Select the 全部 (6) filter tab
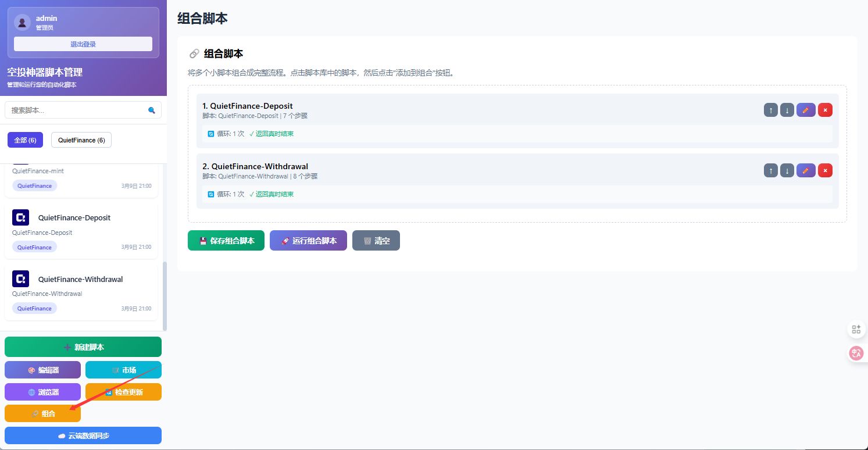 pyautogui.click(x=25, y=140)
